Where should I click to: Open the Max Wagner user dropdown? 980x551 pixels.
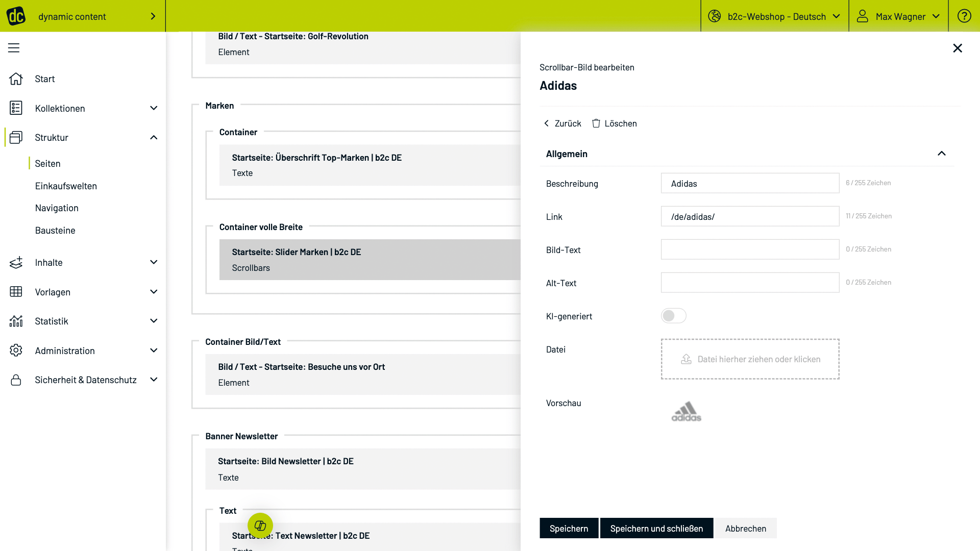click(x=898, y=16)
